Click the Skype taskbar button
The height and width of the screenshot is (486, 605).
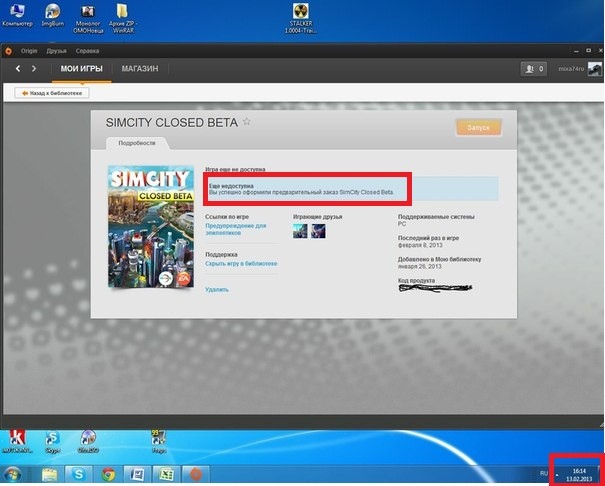click(x=79, y=474)
